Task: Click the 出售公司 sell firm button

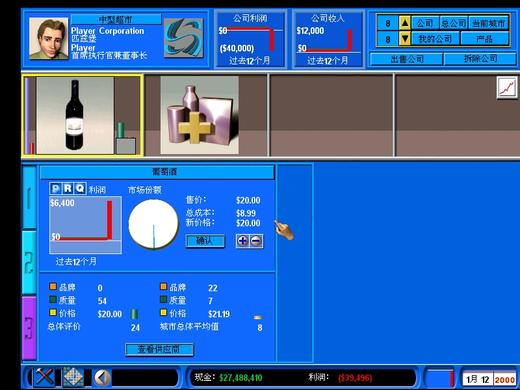Action: (x=407, y=59)
